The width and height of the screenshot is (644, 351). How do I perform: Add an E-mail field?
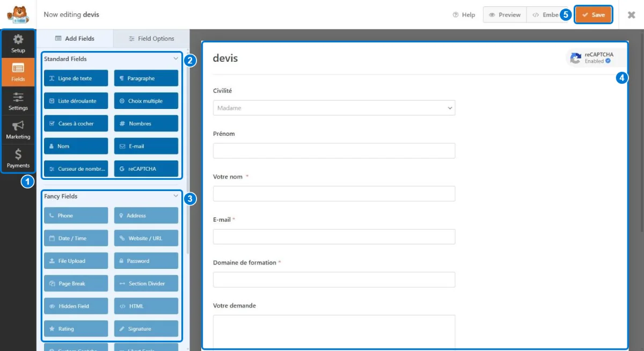pos(146,146)
